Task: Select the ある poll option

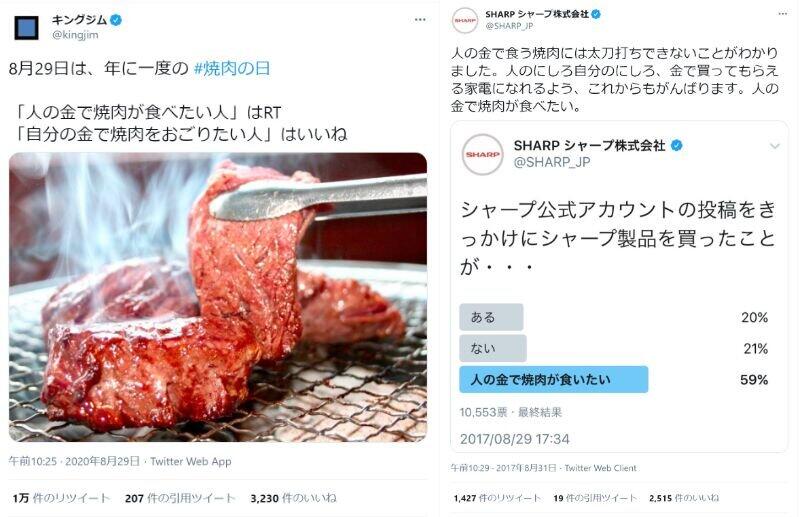Action: (x=491, y=317)
